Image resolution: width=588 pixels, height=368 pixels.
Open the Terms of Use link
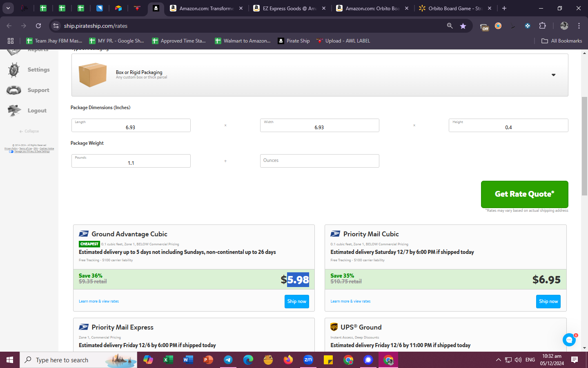click(x=25, y=148)
